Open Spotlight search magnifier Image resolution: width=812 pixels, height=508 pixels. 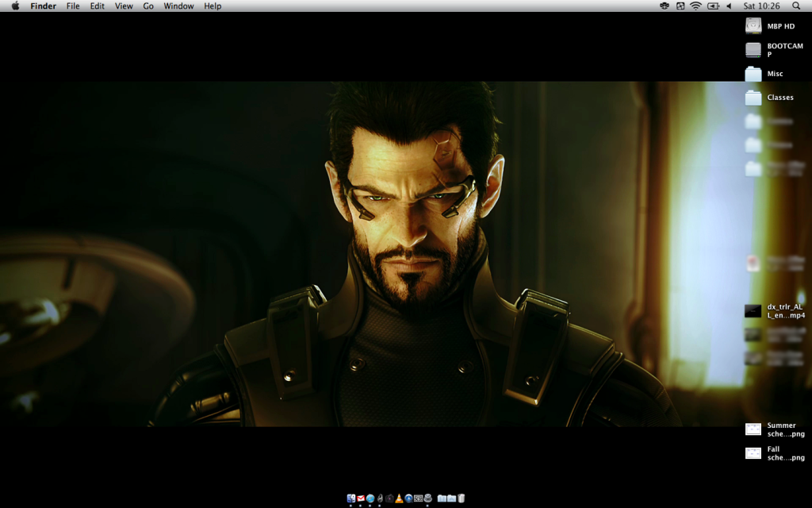(796, 6)
